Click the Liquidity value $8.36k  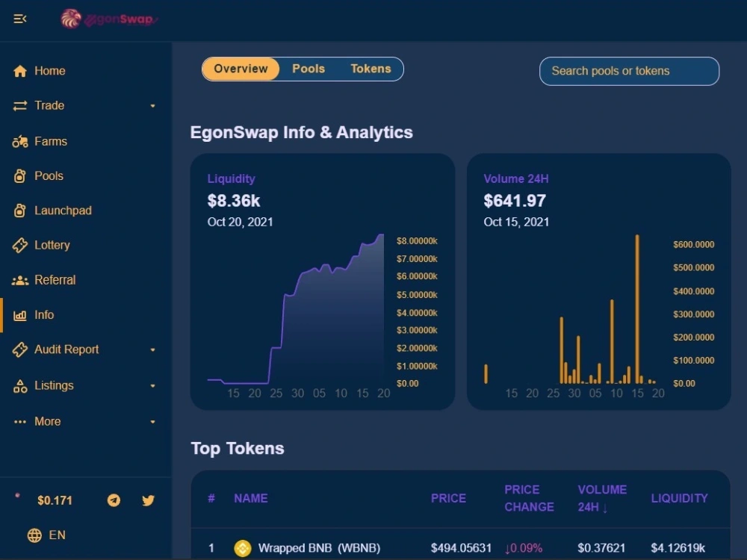(233, 201)
